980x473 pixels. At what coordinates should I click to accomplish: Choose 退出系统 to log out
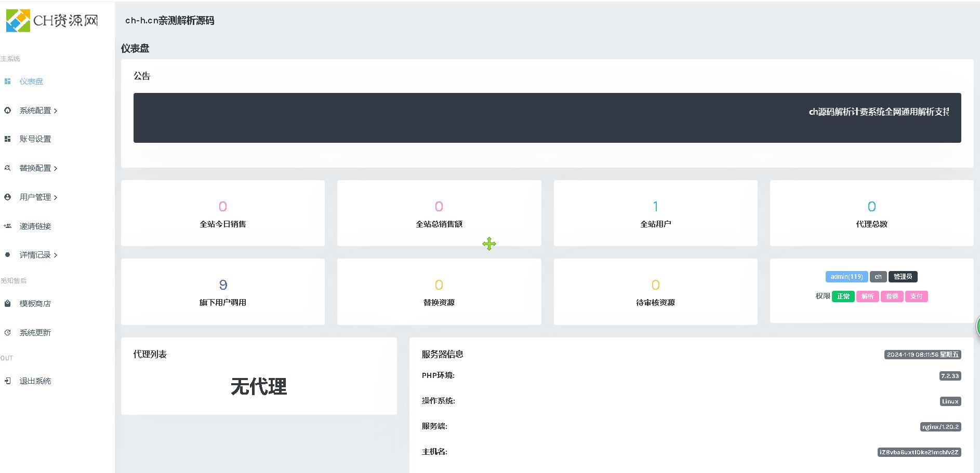click(x=35, y=381)
